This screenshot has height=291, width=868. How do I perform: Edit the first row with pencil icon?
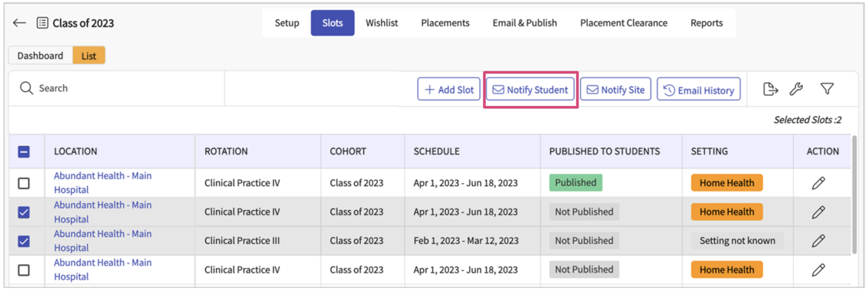point(818,183)
